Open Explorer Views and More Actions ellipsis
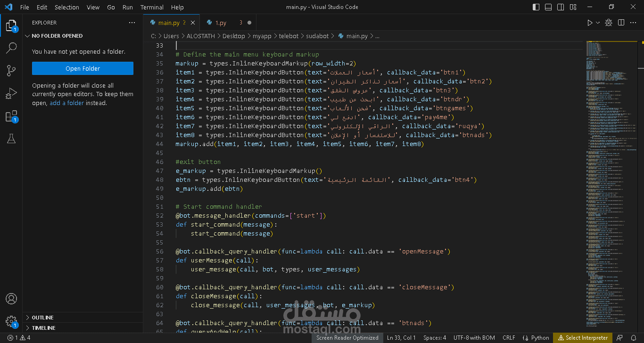The height and width of the screenshot is (343, 644). tap(132, 23)
